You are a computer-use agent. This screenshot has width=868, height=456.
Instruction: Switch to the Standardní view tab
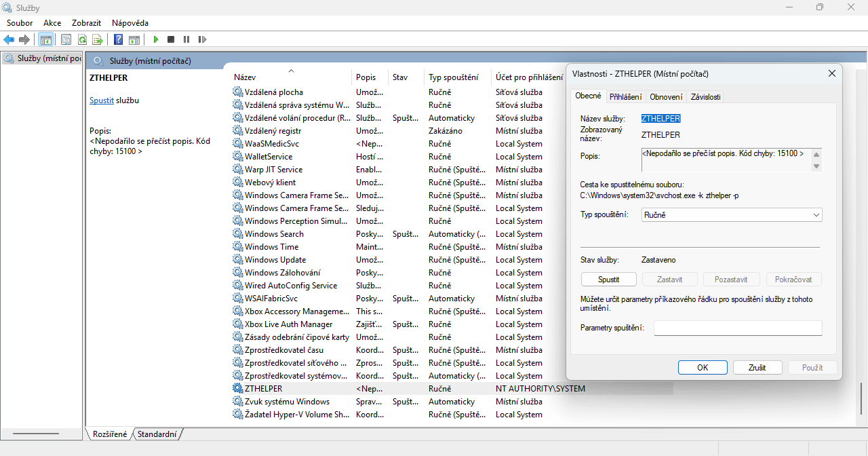click(x=157, y=434)
